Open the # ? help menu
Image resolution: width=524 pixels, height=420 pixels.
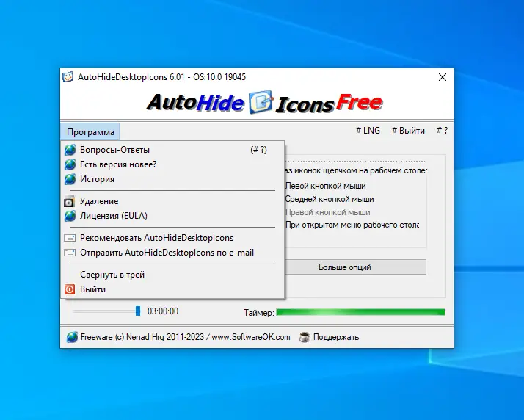click(442, 131)
